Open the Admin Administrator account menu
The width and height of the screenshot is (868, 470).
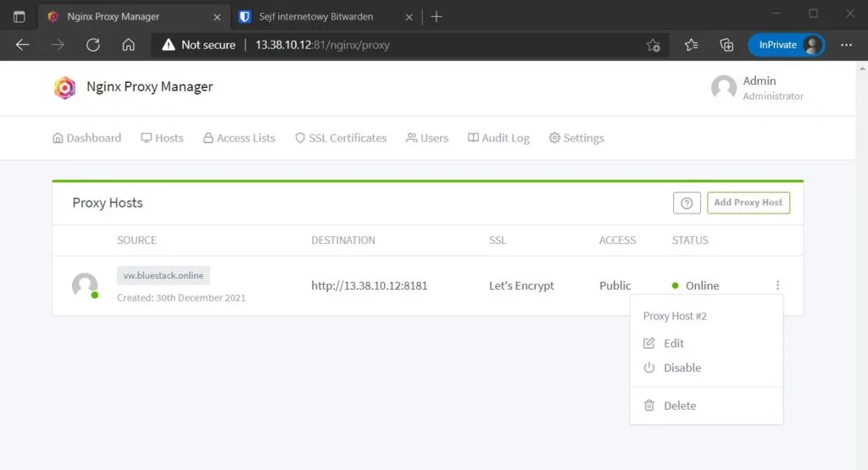[x=757, y=88]
